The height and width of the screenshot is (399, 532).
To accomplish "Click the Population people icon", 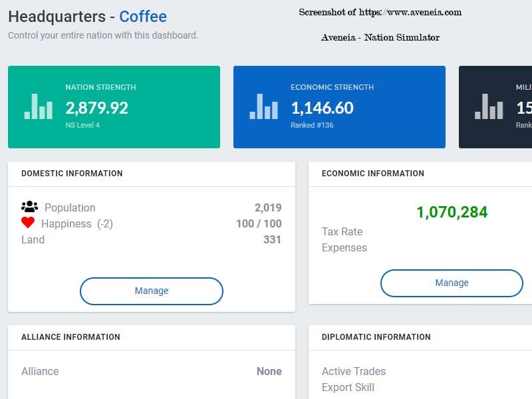I will pos(29,207).
